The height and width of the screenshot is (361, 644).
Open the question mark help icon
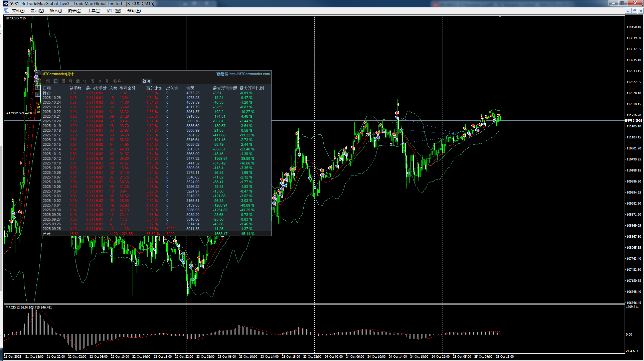(x=37, y=88)
